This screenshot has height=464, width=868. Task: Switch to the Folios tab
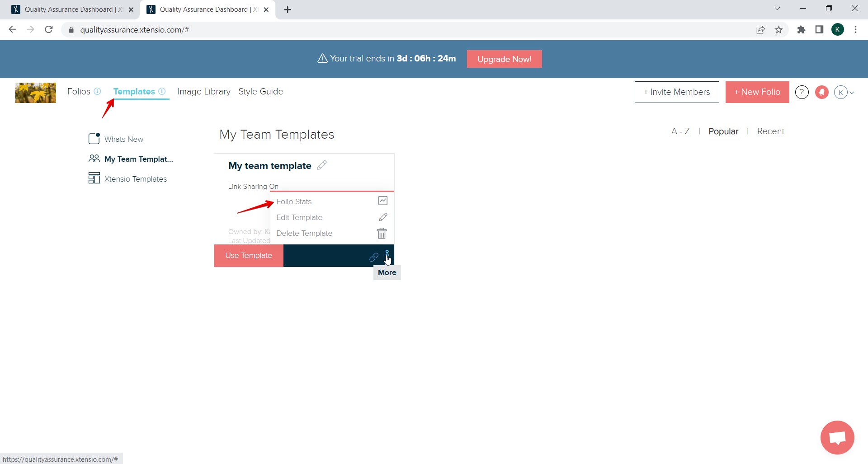tap(79, 91)
